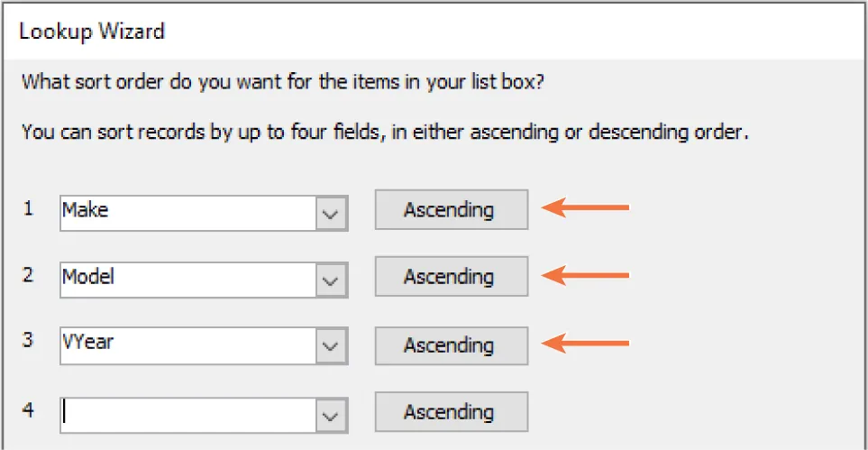The image size is (868, 450).
Task: Click the orange arrow pointing at Make's Ascending
Action: click(584, 208)
